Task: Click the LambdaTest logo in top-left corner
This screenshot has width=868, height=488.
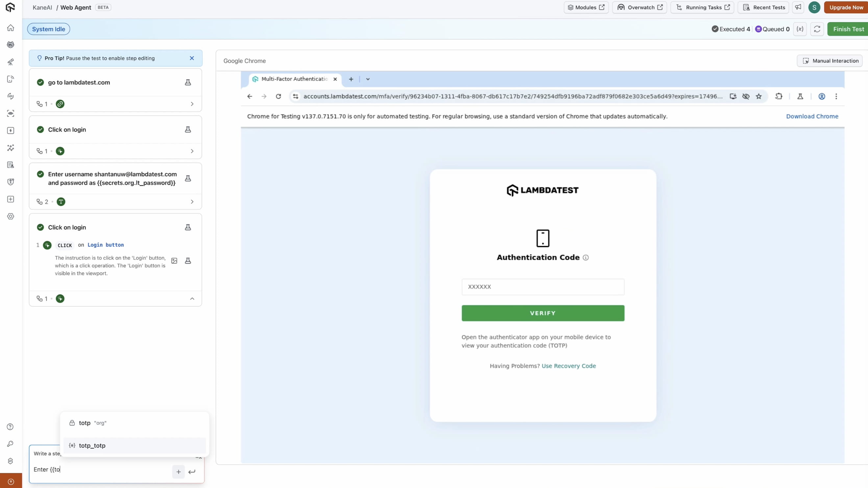Action: point(11,7)
